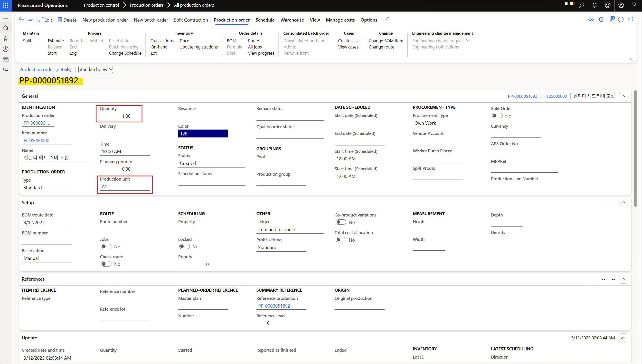The height and width of the screenshot is (364, 642).
Task: Expand Engineering change request dropdown
Action: pos(468,41)
